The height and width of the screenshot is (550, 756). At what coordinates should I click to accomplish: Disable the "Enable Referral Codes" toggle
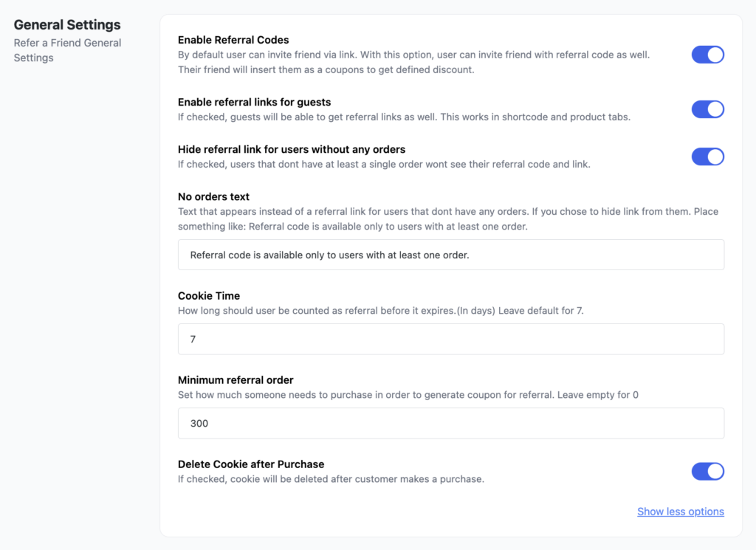click(707, 55)
